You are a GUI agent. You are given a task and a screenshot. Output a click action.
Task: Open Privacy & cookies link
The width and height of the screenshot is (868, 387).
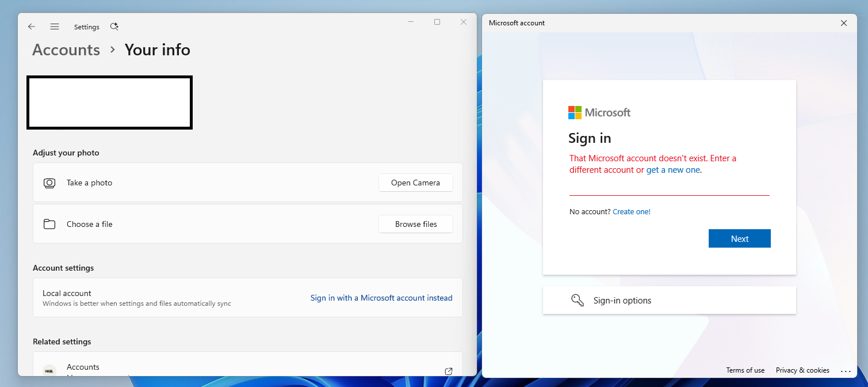tap(802, 370)
